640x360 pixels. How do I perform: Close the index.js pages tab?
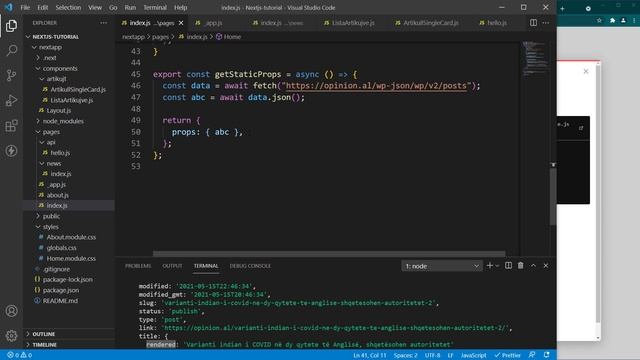(181, 23)
